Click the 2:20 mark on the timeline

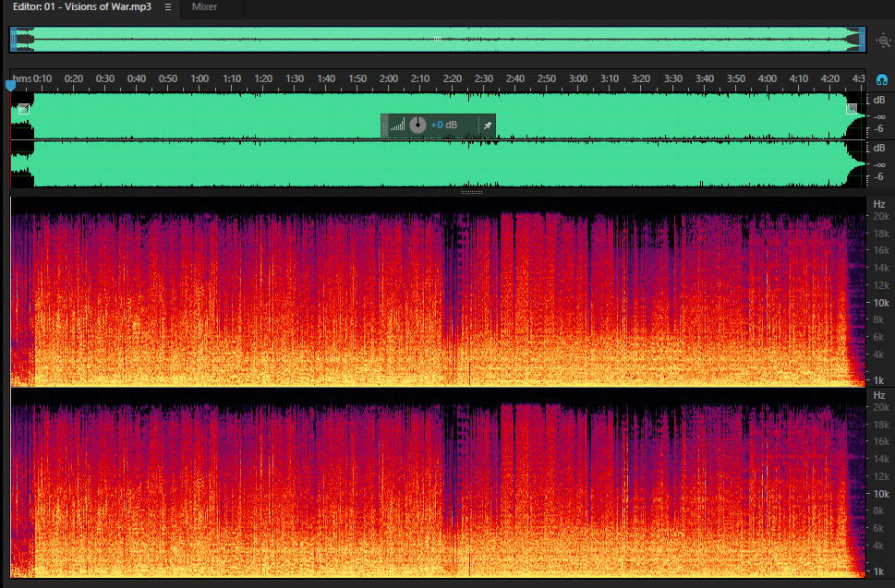click(x=452, y=78)
